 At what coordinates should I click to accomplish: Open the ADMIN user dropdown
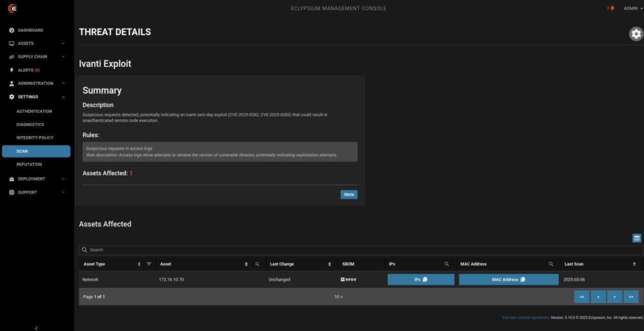pyautogui.click(x=633, y=8)
